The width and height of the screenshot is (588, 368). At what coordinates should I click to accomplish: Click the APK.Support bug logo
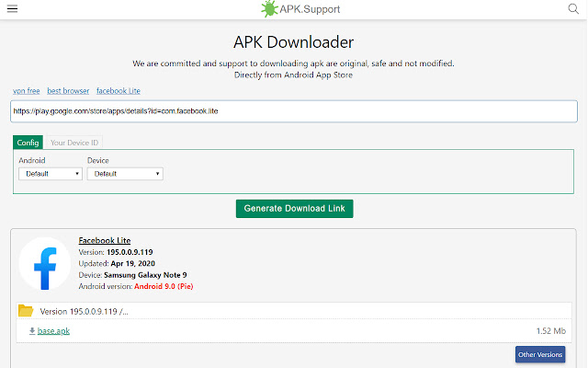269,8
